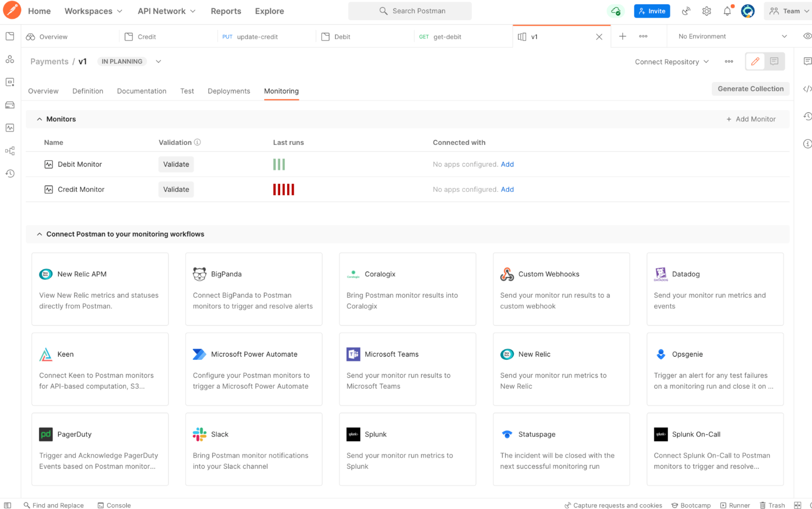Switch to the Overview API tab
This screenshot has height=509, width=812.
pyautogui.click(x=43, y=91)
